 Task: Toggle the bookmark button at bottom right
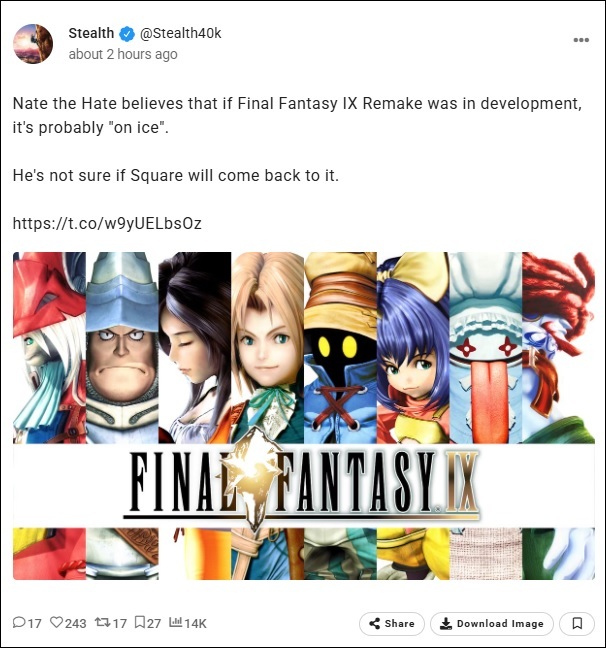(x=577, y=624)
